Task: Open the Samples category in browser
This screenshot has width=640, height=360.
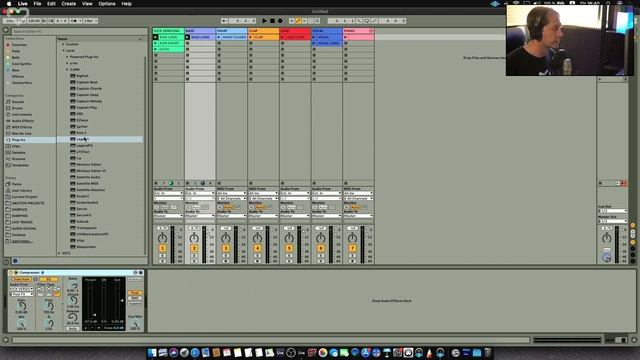Action: pyautogui.click(x=18, y=153)
